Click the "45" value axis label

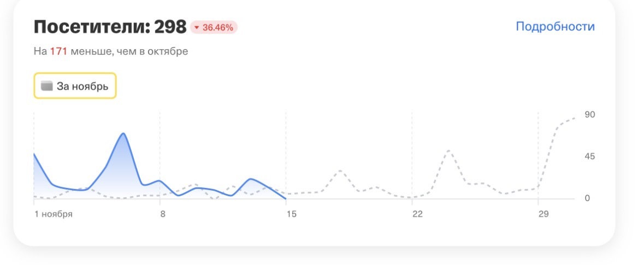coord(590,157)
